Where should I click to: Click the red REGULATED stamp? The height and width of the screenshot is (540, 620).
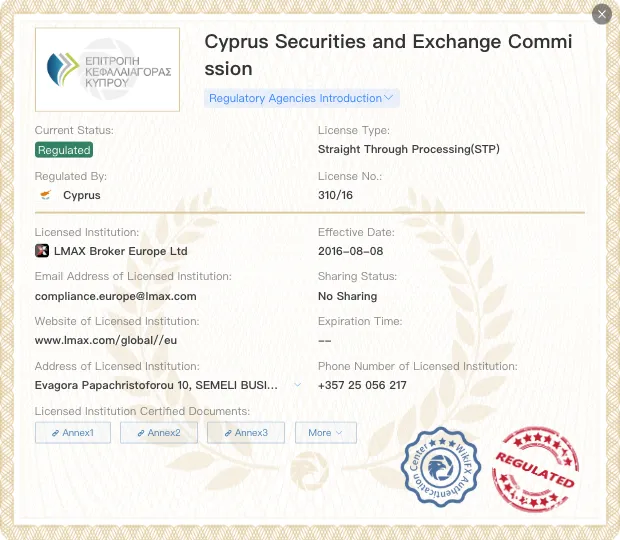[x=535, y=469]
